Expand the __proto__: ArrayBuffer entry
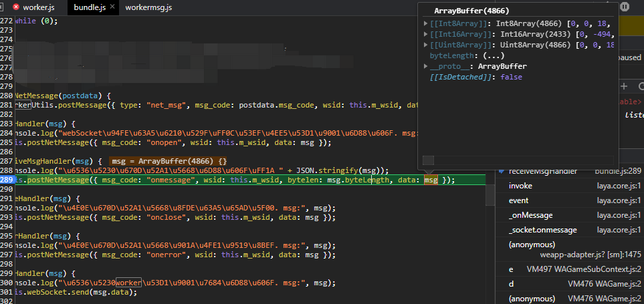 point(425,66)
